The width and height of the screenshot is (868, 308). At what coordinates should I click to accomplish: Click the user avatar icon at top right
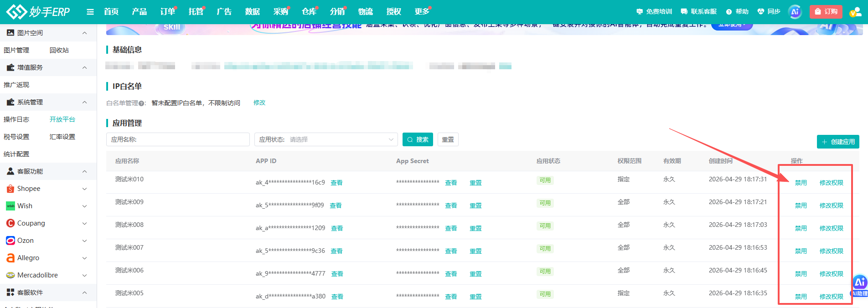point(855,12)
